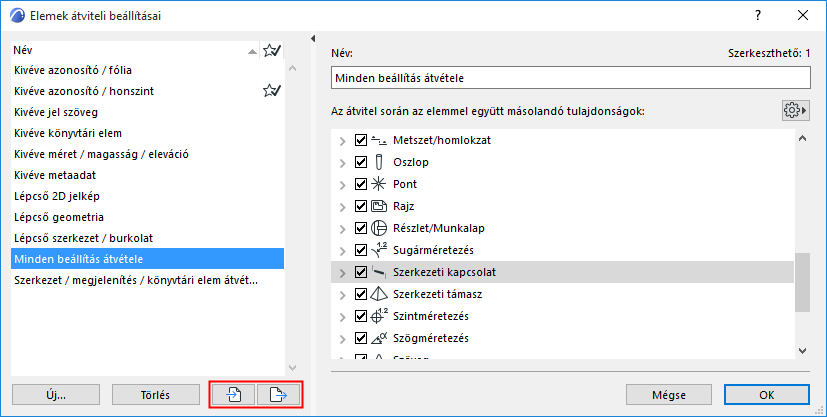827x417 pixels.
Task: Open the gear options menu button
Action: (x=795, y=110)
